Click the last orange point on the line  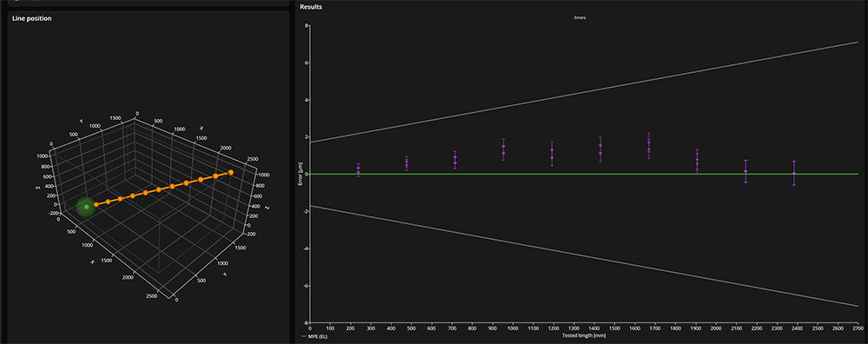tap(230, 172)
